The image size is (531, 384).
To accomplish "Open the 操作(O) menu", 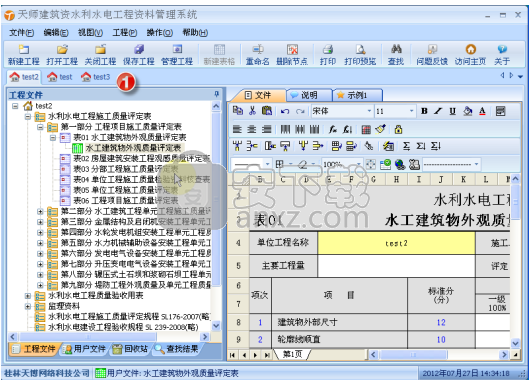I will pos(160,33).
